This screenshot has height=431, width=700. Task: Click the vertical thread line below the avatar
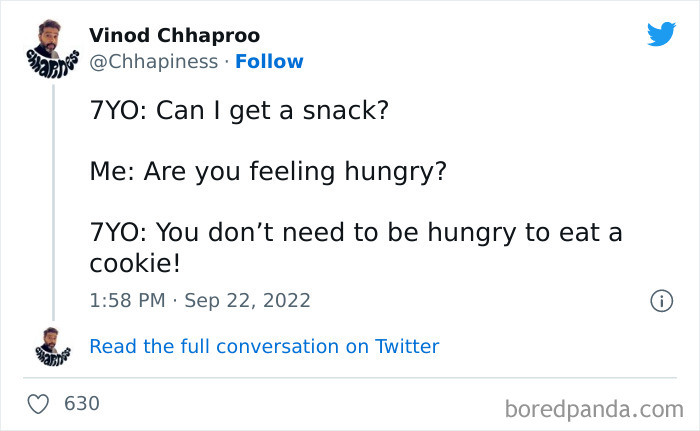tap(53, 200)
